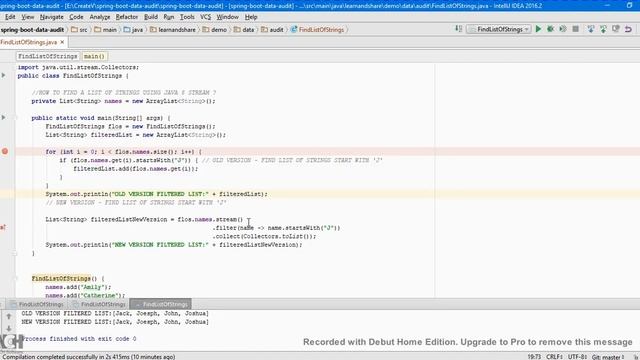640x360 pixels.
Task: Click the OLD VERSION FILTERED LIST println line
Action: coord(157,194)
